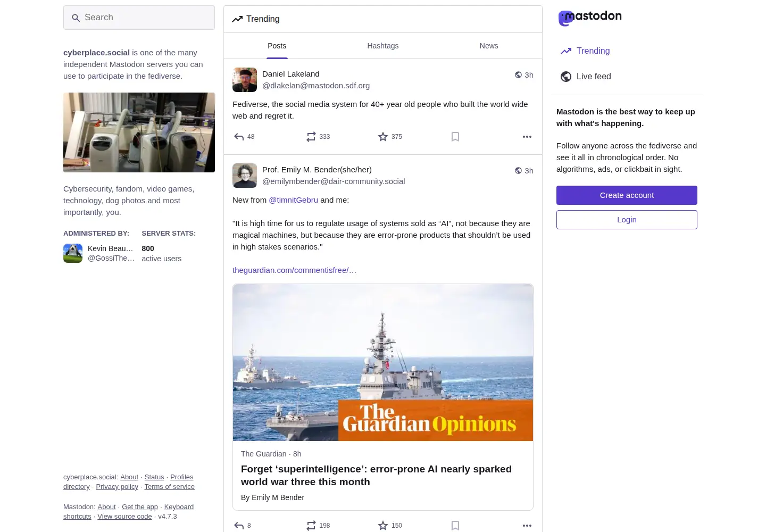Open cyberplace.social About link

pos(129,477)
